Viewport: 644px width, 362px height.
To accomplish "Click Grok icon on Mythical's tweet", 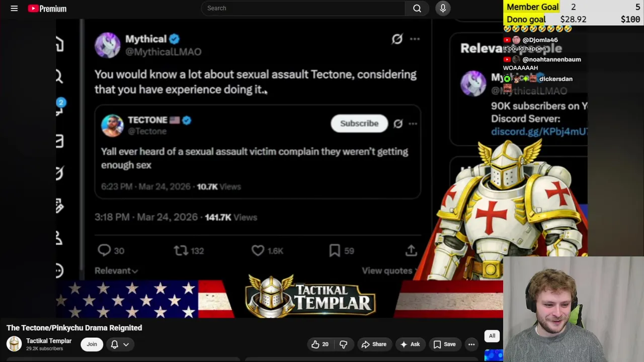I will point(397,39).
